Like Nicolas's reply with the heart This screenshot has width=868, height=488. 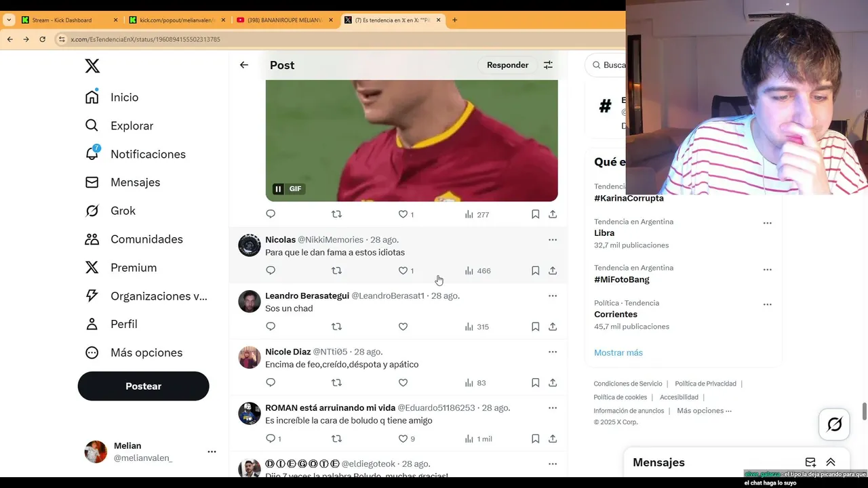tap(403, 270)
